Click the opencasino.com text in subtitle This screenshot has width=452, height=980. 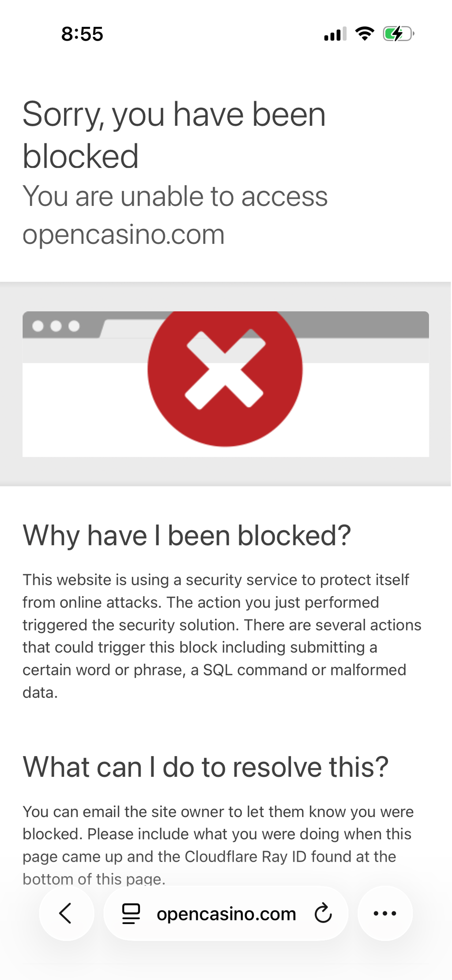[x=124, y=234]
